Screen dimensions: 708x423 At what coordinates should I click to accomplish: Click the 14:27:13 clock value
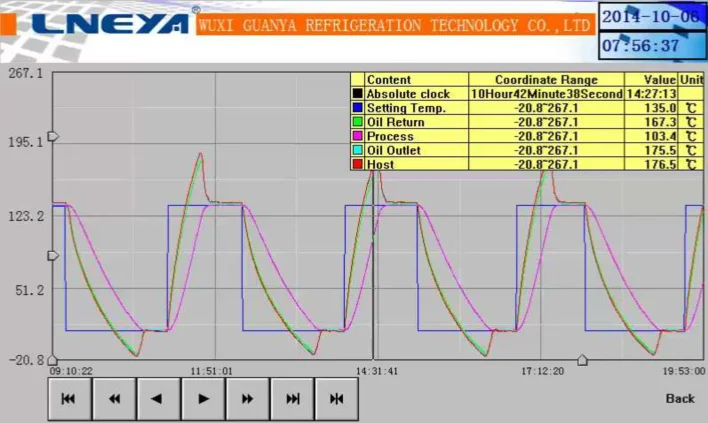pyautogui.click(x=651, y=93)
